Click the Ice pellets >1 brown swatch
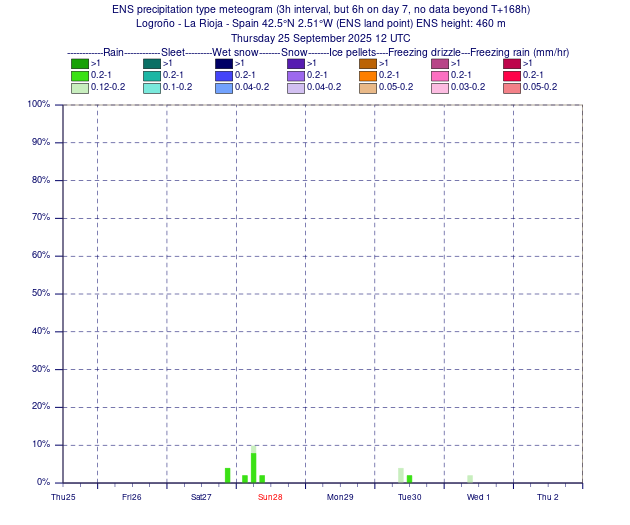The width and height of the screenshot is (630, 525). pos(368,64)
